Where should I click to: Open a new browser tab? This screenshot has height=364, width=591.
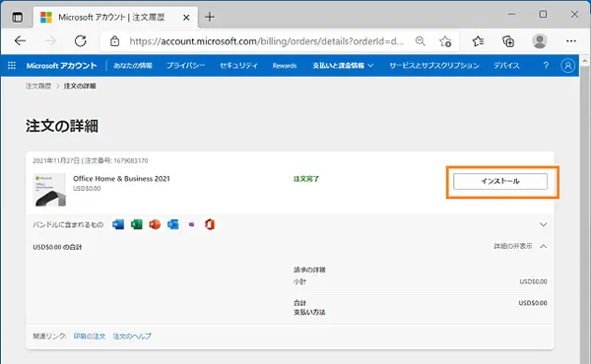(x=210, y=17)
